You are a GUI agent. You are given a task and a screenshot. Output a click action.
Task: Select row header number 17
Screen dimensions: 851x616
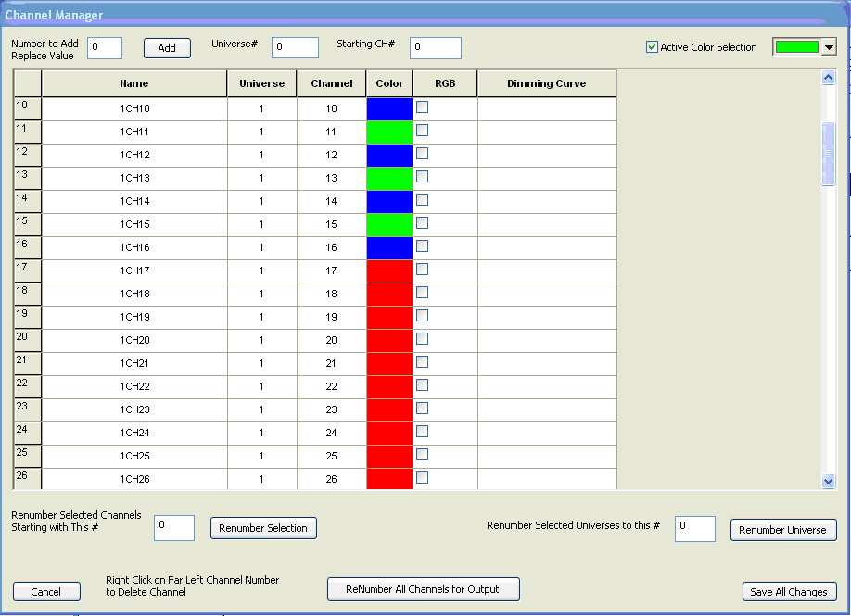[x=28, y=271]
